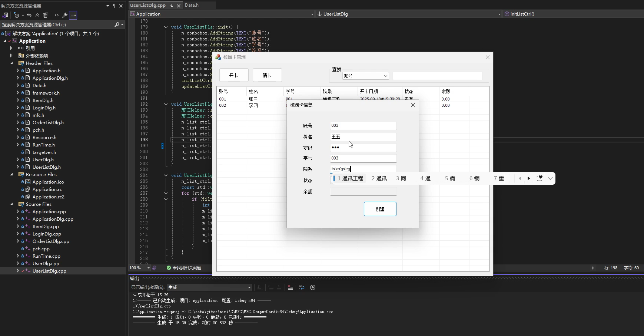Click the 创建 button

pos(380,209)
